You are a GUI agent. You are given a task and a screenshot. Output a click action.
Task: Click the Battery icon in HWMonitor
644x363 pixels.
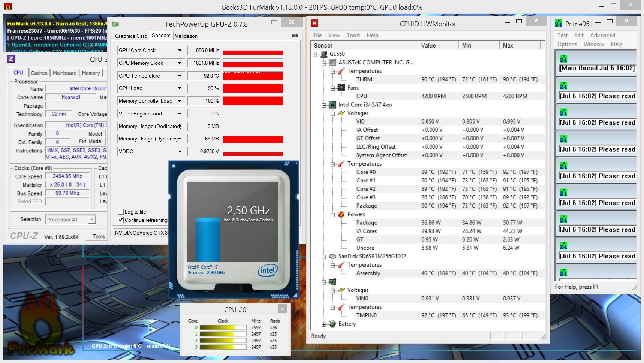pos(332,324)
